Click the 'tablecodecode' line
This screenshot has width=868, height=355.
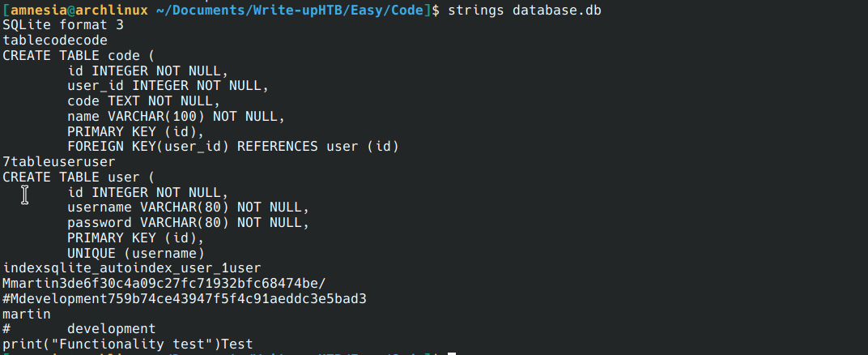(x=55, y=40)
